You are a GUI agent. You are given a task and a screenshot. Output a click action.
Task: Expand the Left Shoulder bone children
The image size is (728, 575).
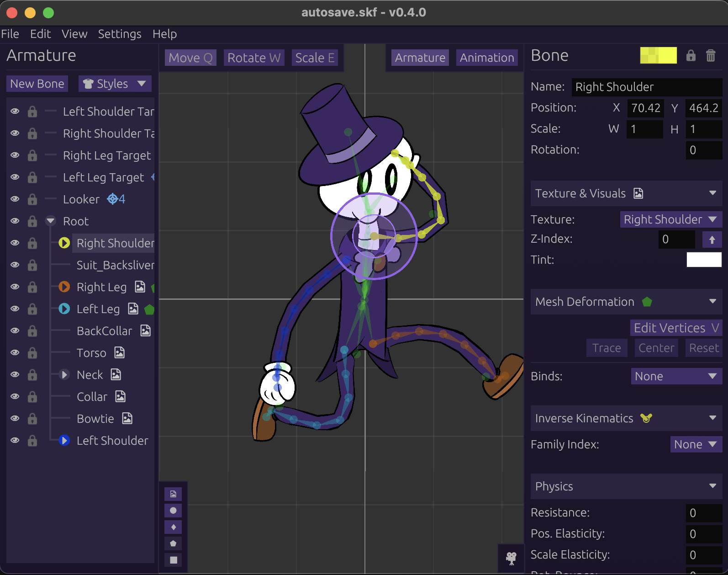pyautogui.click(x=64, y=441)
